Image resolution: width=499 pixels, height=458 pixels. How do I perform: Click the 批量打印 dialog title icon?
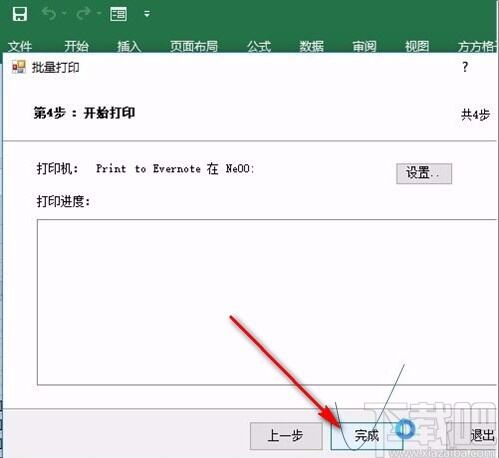pos(19,67)
